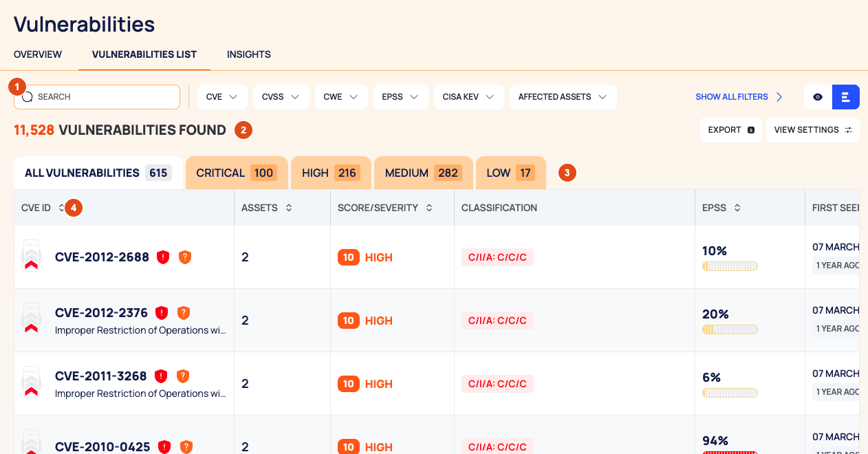Click severity chevron icon of CVE-2011-3268 row
Screen dimensions: 868x454
pyautogui.click(x=31, y=382)
